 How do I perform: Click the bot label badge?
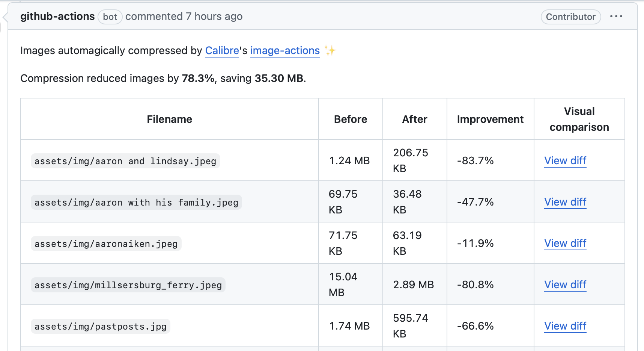pyautogui.click(x=110, y=17)
